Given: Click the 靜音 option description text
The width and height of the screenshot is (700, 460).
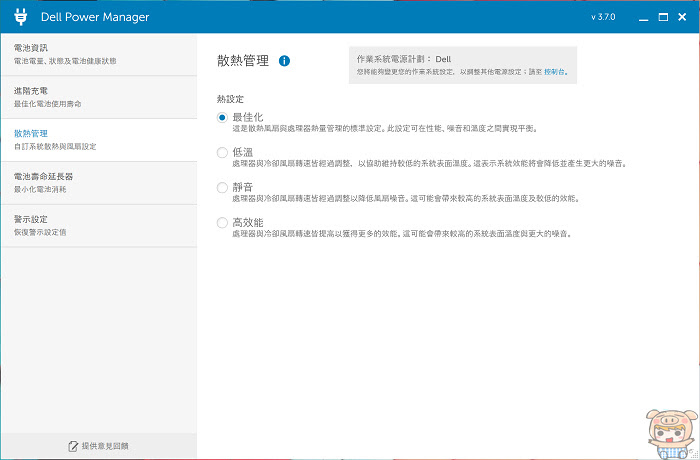Looking at the screenshot, I should coord(406,198).
